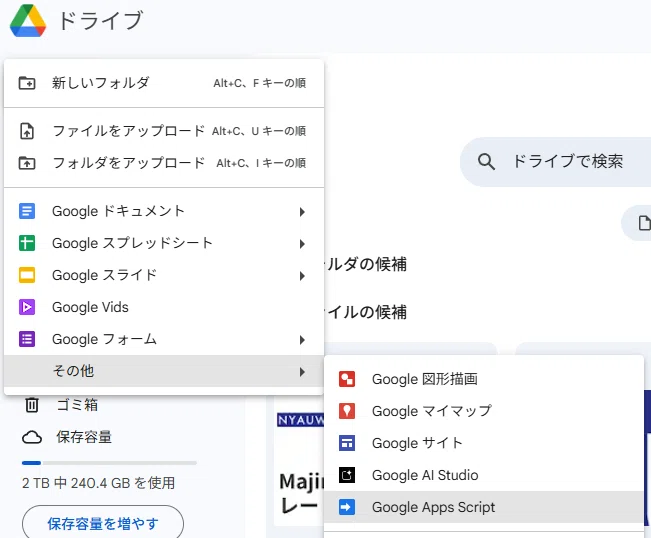This screenshot has width=651, height=538.
Task: Click the folder upload icon
Action: click(x=27, y=163)
